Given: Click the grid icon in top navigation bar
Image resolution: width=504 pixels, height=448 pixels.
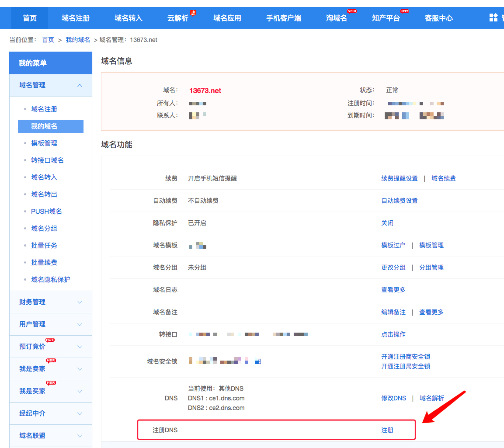Looking at the screenshot, I should point(493,17).
